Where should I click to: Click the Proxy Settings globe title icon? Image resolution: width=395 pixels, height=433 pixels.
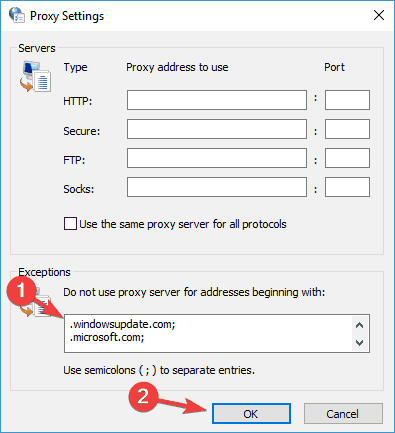[17, 15]
